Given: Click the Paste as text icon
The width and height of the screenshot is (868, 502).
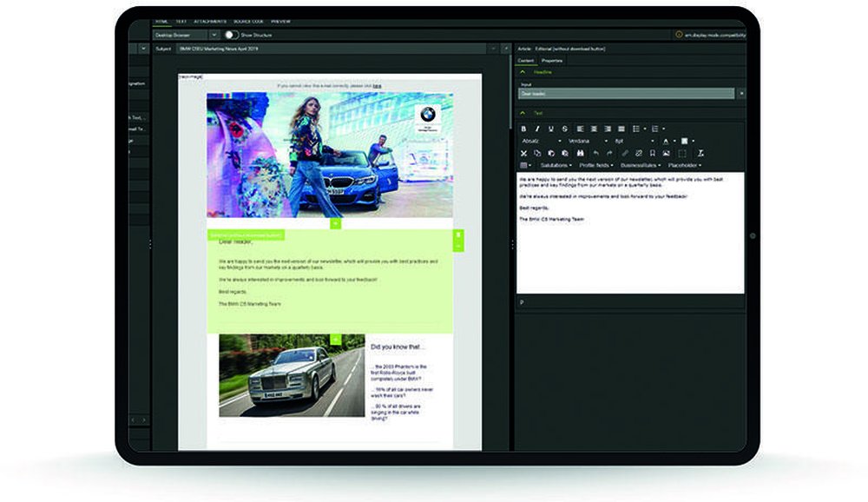Looking at the screenshot, I should pyautogui.click(x=565, y=153).
